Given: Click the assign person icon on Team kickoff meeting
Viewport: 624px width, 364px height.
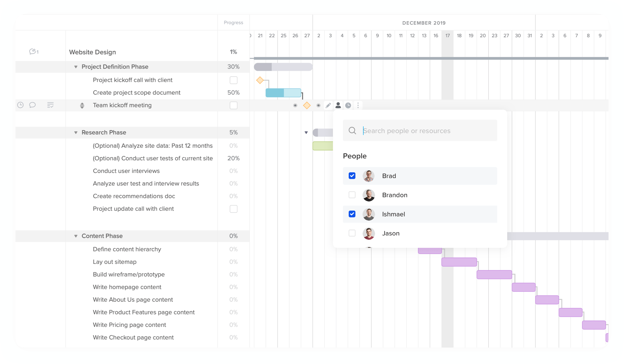Looking at the screenshot, I should pyautogui.click(x=337, y=105).
